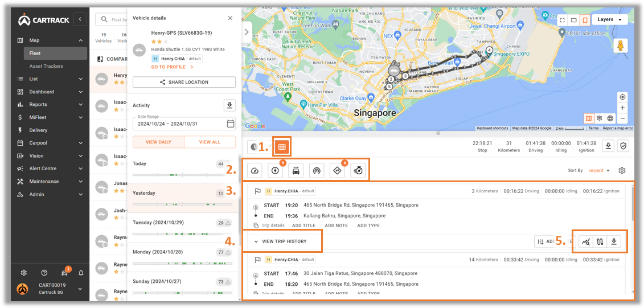644x308 pixels.
Task: Open the speeding stopwatch events filter
Action: pos(358,171)
